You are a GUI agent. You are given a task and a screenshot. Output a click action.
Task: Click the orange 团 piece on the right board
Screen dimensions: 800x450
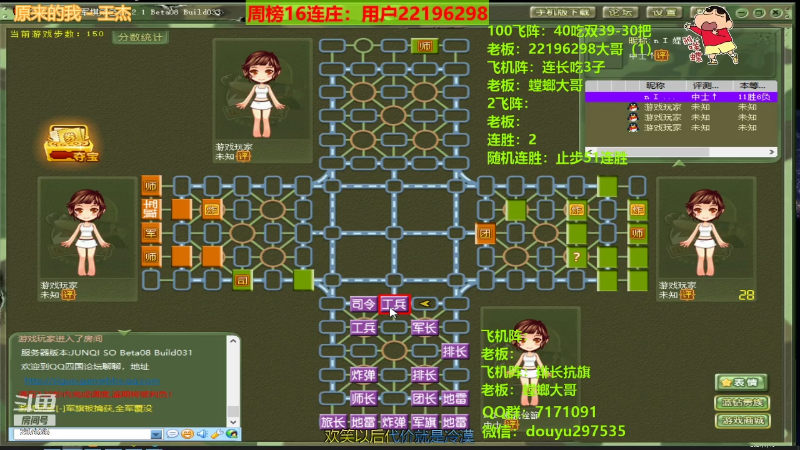pos(485,234)
